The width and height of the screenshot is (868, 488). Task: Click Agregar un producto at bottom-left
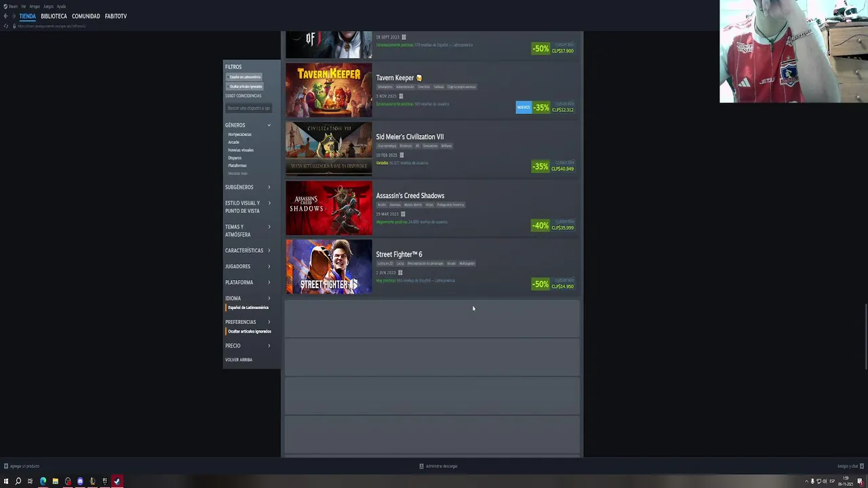pos(22,466)
